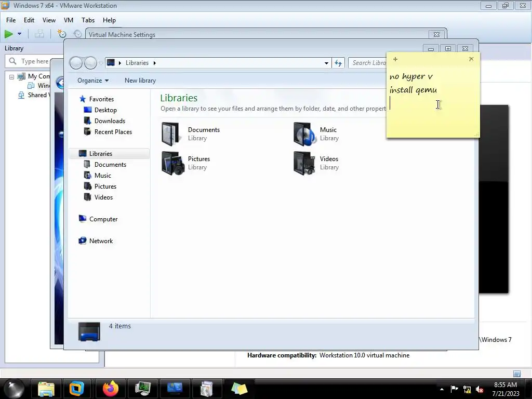532x399 pixels.
Task: Click the Windows Start orb
Action: point(13,389)
